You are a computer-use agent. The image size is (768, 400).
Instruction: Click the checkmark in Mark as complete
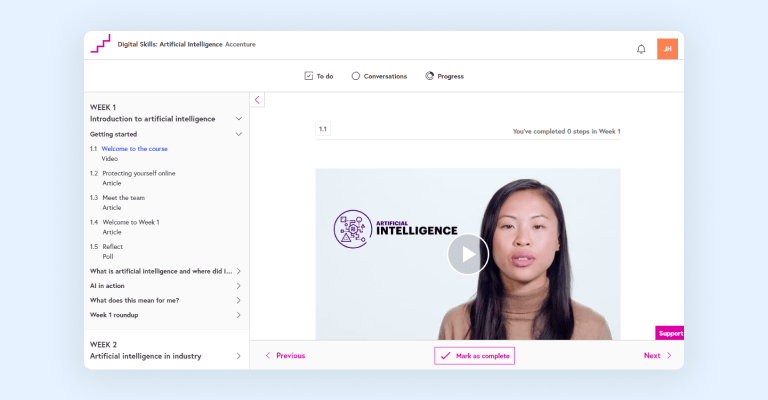[445, 356]
